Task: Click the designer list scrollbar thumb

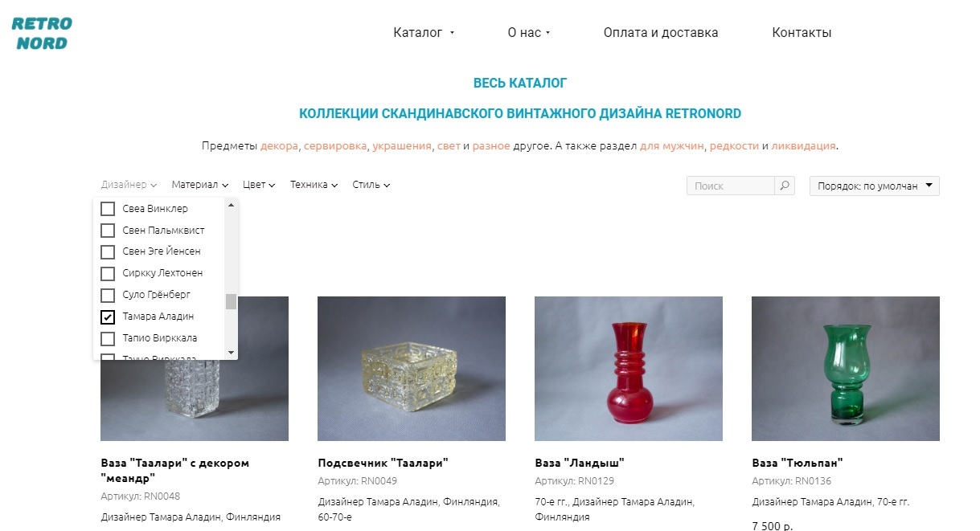Action: (231, 301)
